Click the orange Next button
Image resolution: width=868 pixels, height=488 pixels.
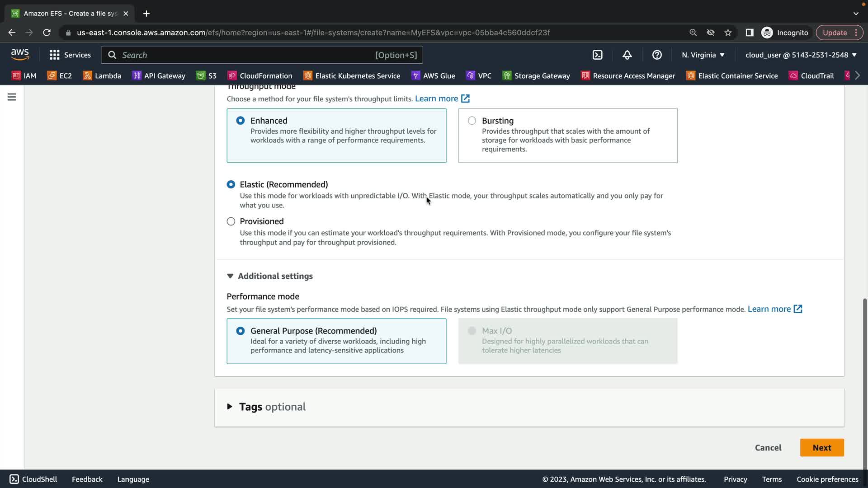pos(821,448)
